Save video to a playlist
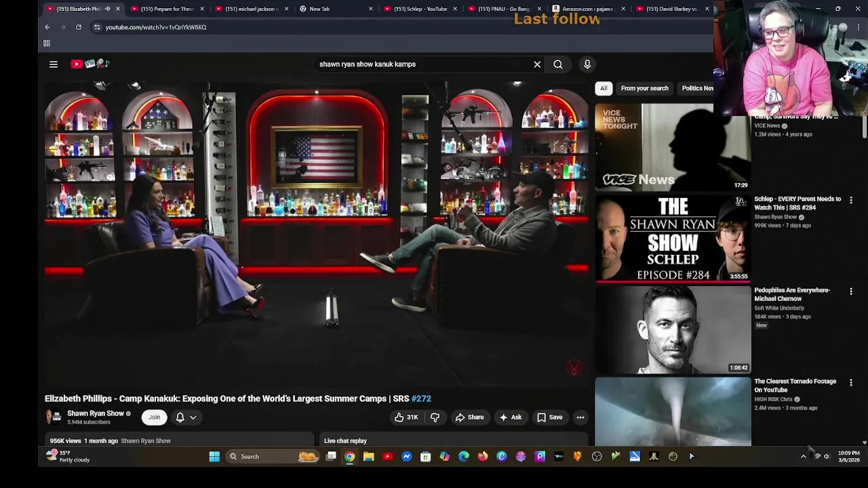Viewport: 868px width, 488px height. (x=550, y=418)
